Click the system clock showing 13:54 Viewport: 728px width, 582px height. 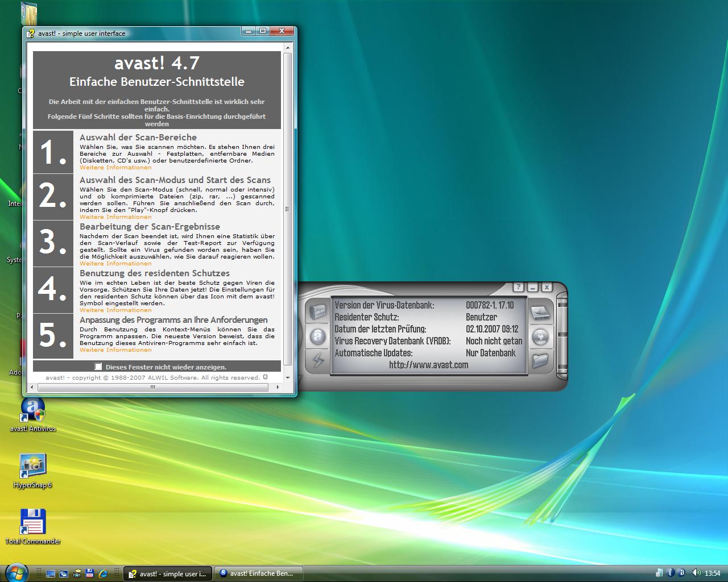click(x=712, y=573)
